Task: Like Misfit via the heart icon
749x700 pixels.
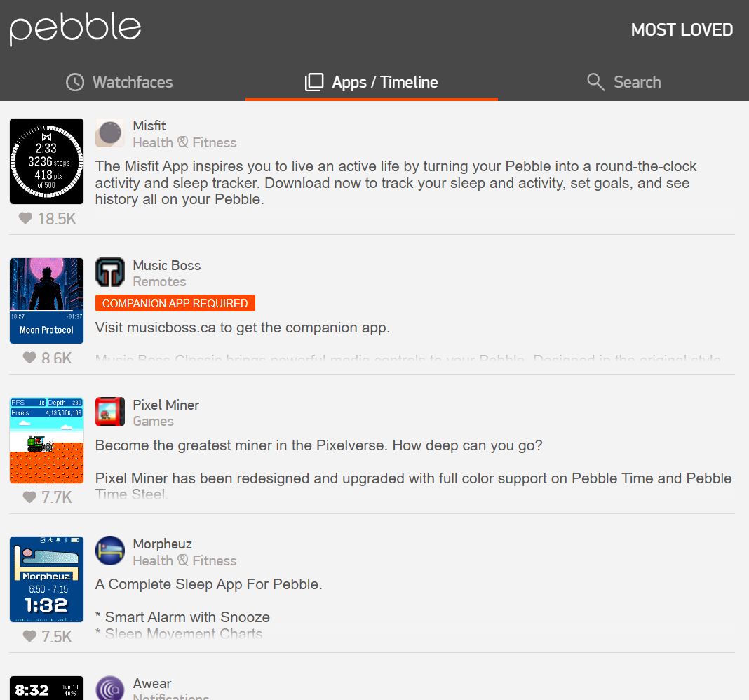Action: click(x=25, y=218)
